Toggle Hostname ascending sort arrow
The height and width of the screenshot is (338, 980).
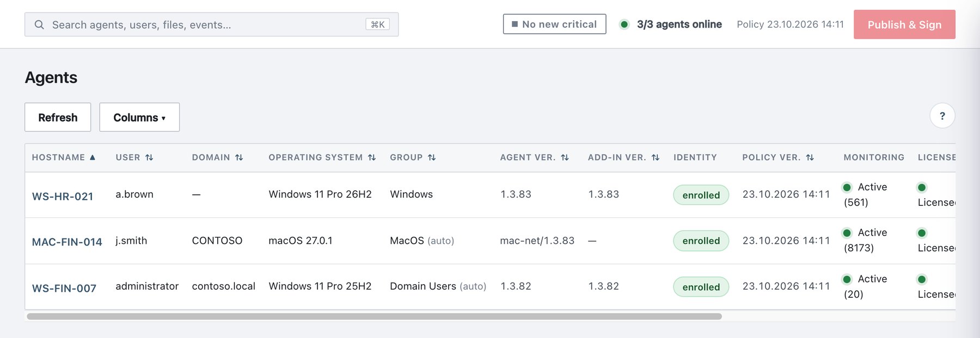93,157
